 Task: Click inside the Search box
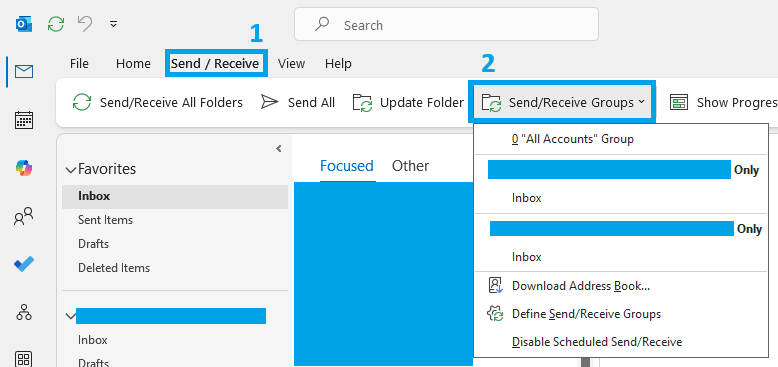tap(446, 24)
